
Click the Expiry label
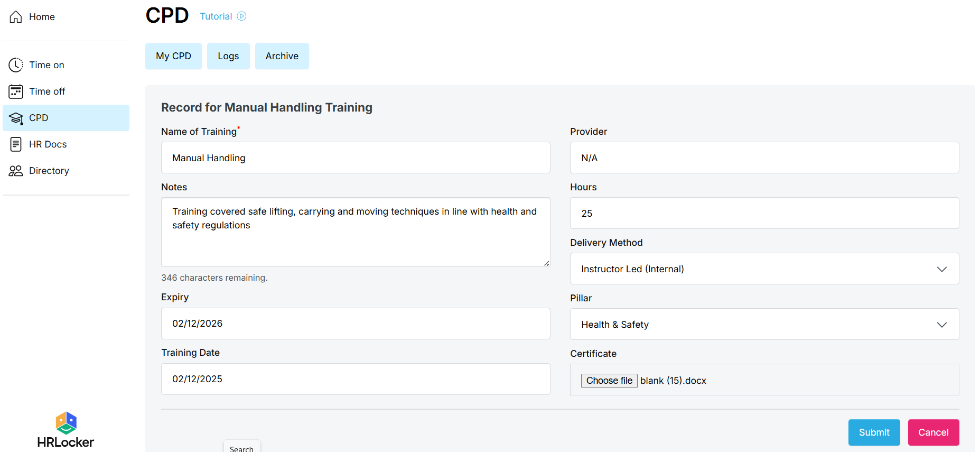point(175,297)
